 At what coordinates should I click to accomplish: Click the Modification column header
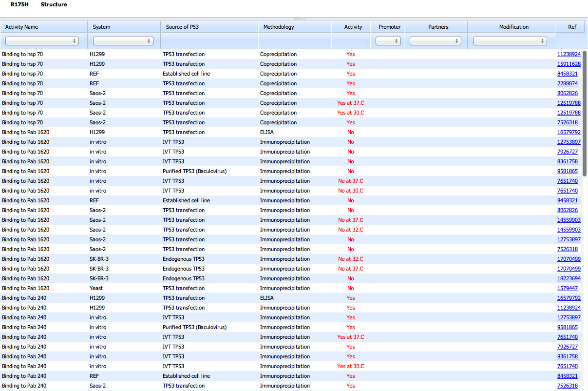point(513,27)
